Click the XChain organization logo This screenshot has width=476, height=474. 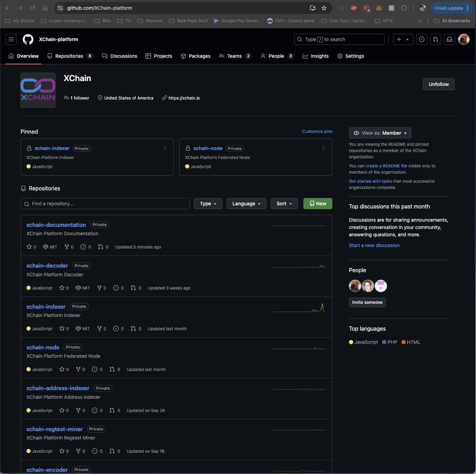tap(38, 90)
